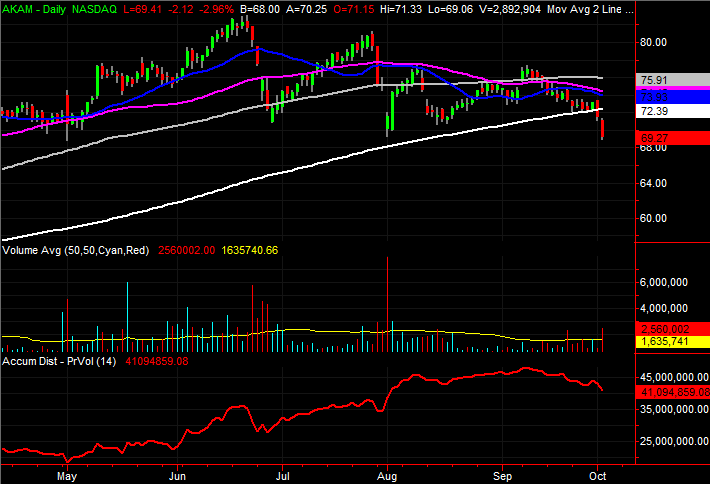710x484 pixels.
Task: Click the Jun date axis label
Action: point(177,476)
